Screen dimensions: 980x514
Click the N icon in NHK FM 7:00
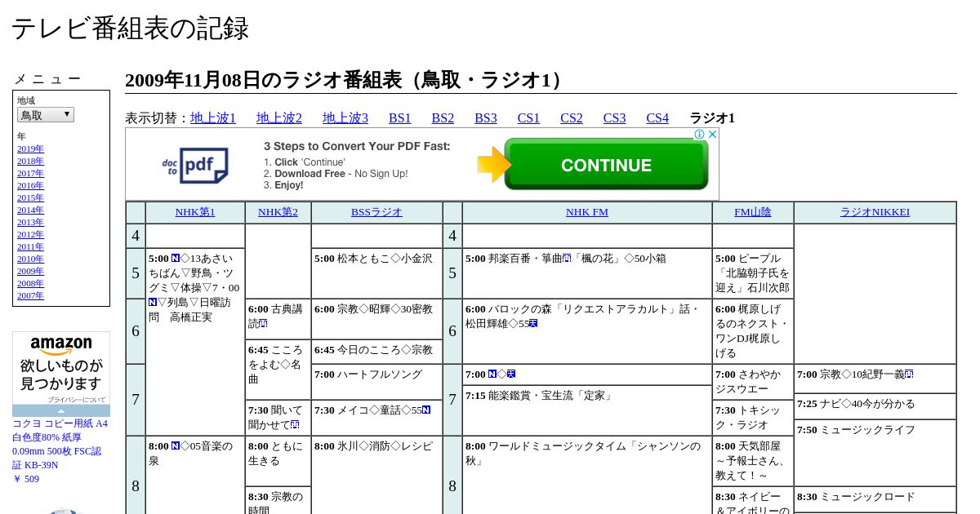pos(492,374)
